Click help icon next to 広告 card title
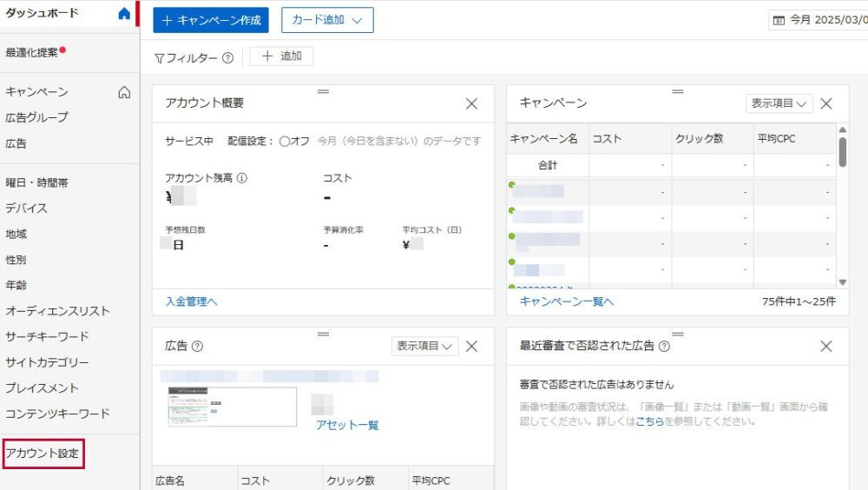 click(x=197, y=346)
